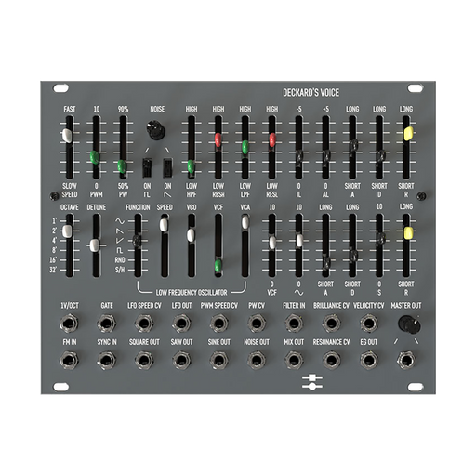
Task: Click the LFO OUT jack
Action: click(x=181, y=324)
